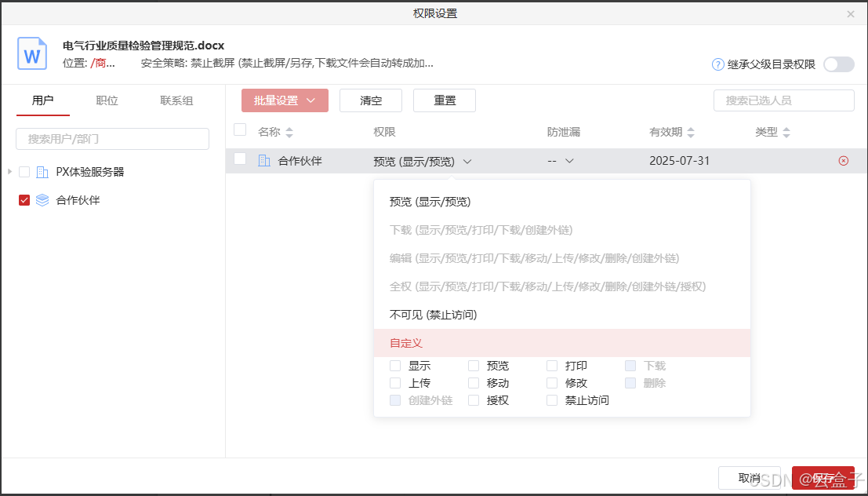Select 预览 (显示/预览) from the permission list
The height and width of the screenshot is (496, 868).
coord(562,202)
